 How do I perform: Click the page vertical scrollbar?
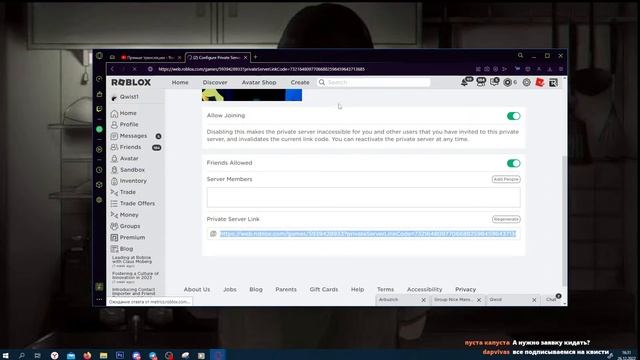[x=564, y=220]
